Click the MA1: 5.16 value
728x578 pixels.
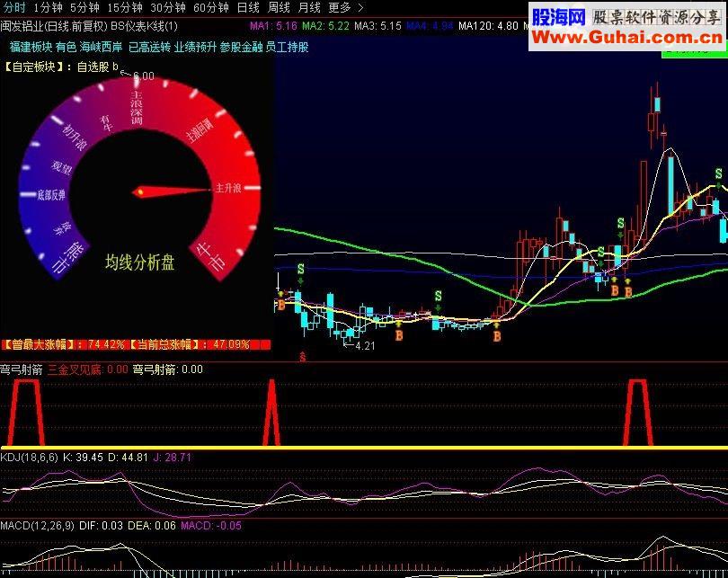273,26
